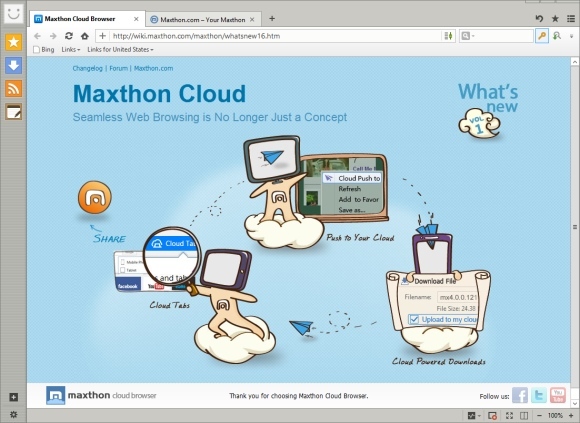580x423 pixels.
Task: Toggle the split screen view icon
Action: pyautogui.click(x=524, y=416)
